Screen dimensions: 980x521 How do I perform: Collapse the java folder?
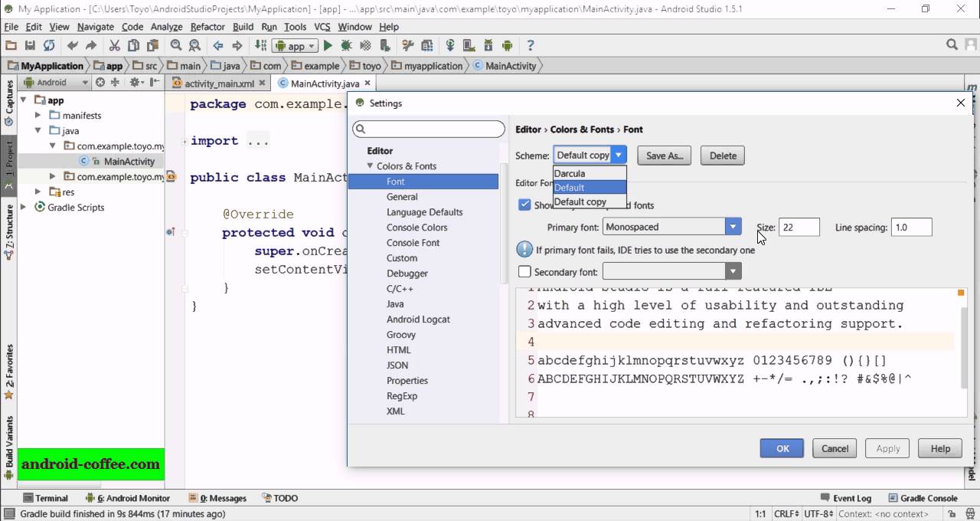click(x=38, y=130)
